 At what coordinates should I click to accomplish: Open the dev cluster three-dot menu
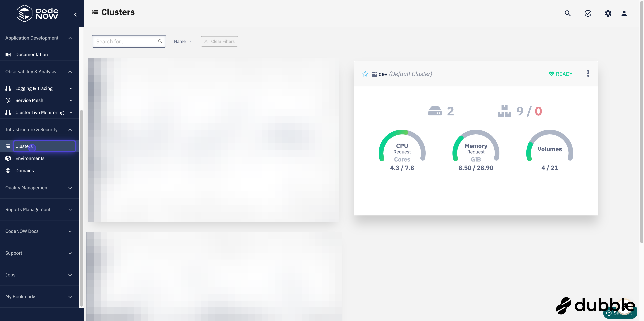tap(588, 73)
